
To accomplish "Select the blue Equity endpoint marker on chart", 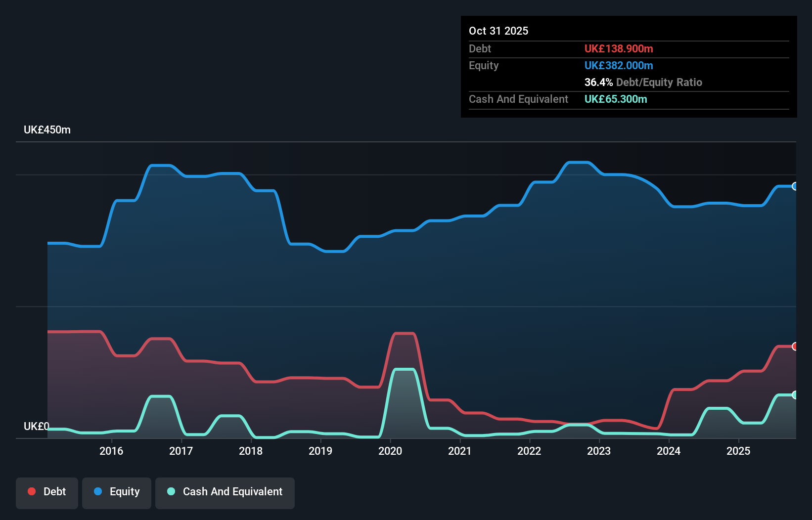I will pos(794,186).
